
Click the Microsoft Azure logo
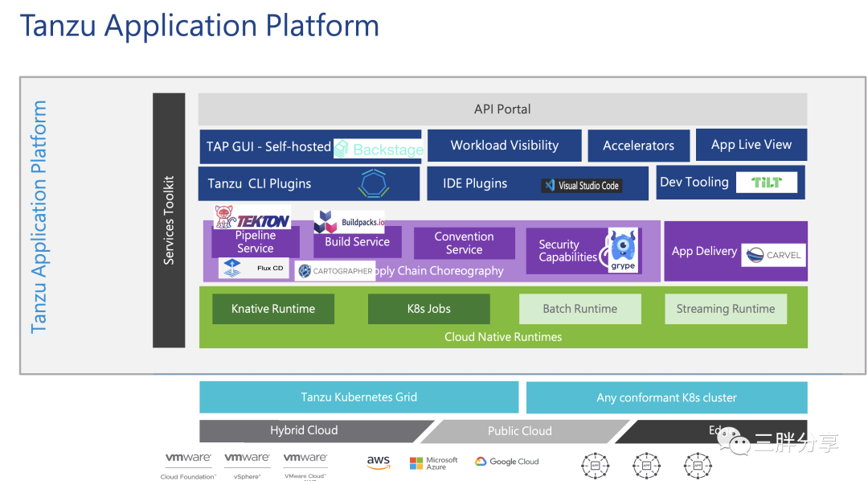pyautogui.click(x=433, y=463)
